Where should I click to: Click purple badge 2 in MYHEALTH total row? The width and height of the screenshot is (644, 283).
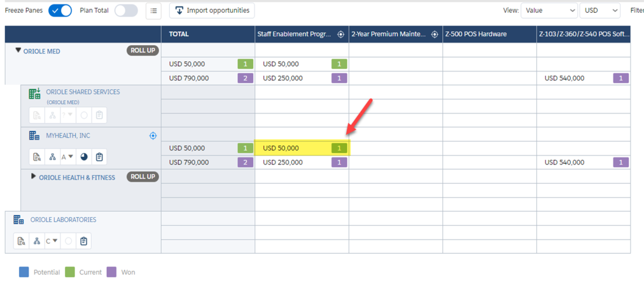[245, 163]
